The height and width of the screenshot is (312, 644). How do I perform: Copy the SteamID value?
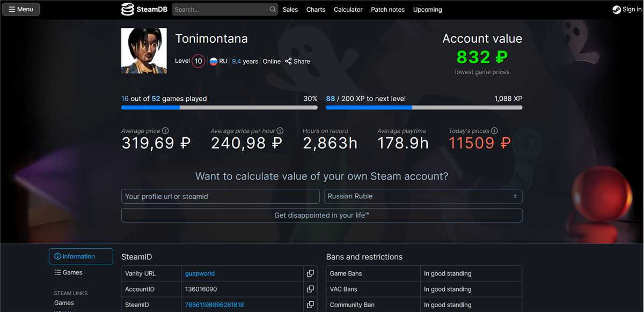point(310,304)
